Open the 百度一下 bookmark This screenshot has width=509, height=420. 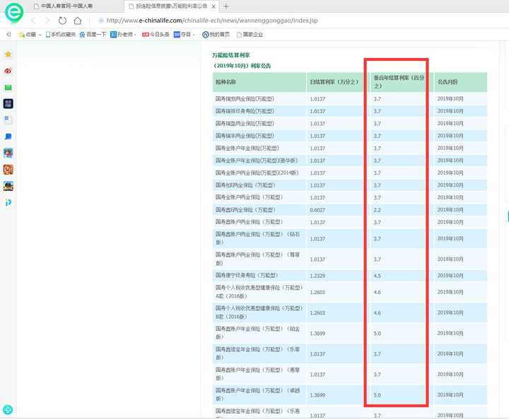[x=93, y=35]
